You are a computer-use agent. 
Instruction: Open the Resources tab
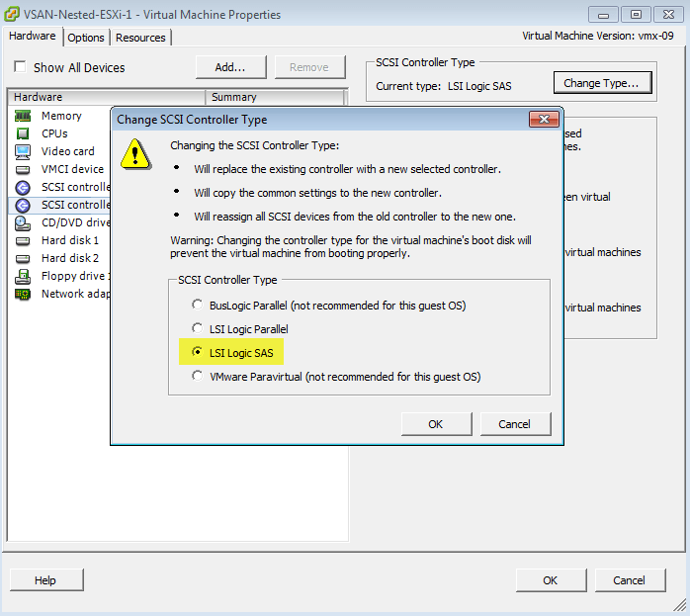coord(140,38)
